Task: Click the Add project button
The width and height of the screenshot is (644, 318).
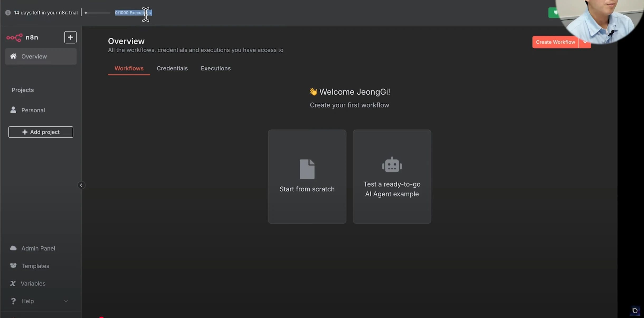Action: pos(41,132)
